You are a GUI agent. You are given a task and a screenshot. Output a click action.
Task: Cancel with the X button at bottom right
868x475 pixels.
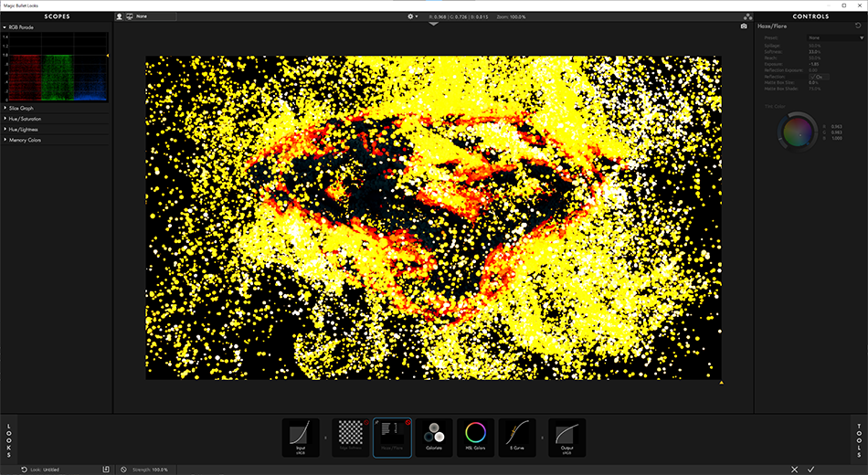(x=794, y=470)
